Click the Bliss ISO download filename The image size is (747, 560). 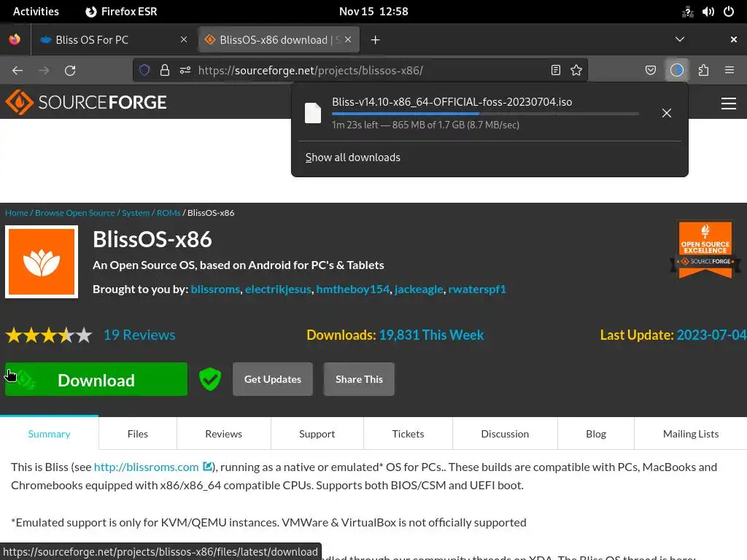(452, 102)
